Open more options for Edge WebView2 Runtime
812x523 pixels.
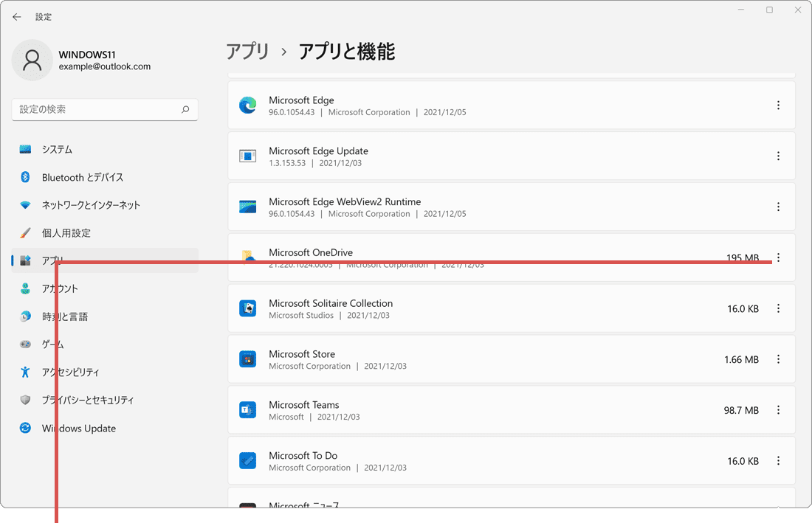click(x=778, y=207)
